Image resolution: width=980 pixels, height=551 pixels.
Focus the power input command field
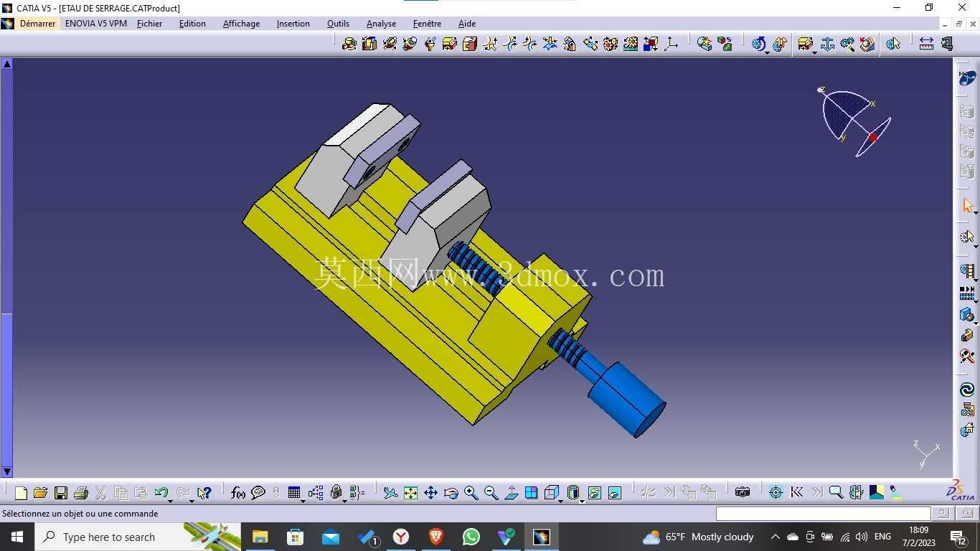(823, 514)
